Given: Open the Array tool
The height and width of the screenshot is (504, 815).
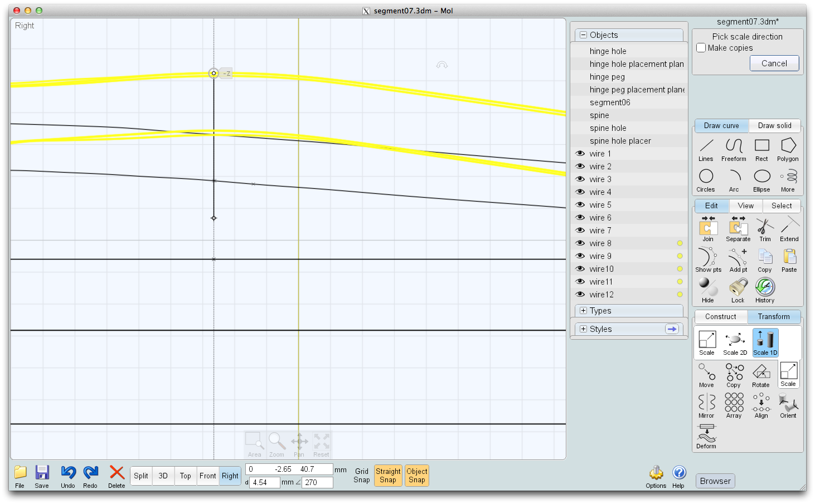Looking at the screenshot, I should [734, 406].
